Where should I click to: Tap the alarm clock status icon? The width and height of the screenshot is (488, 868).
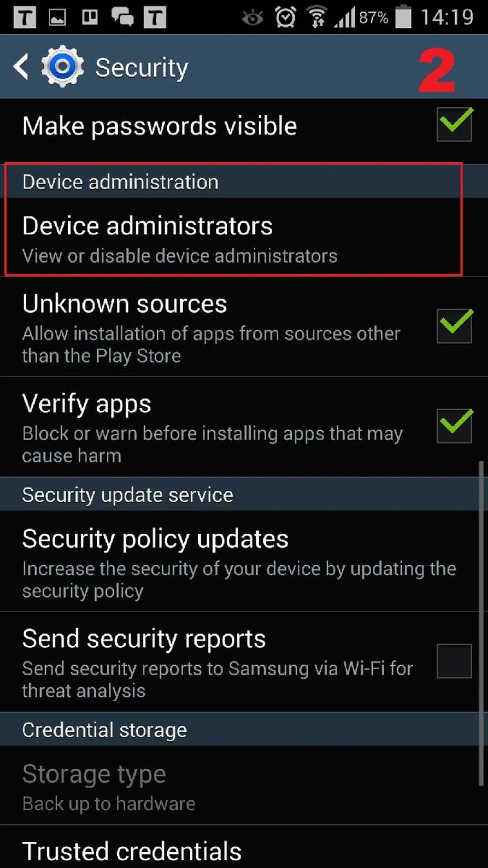point(285,18)
